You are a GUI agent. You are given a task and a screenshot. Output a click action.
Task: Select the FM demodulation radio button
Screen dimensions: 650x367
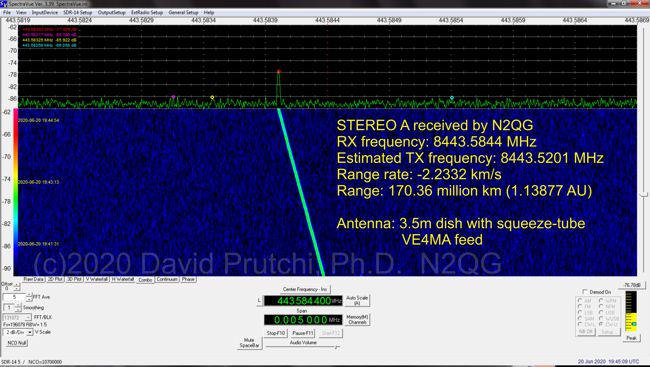point(580,306)
